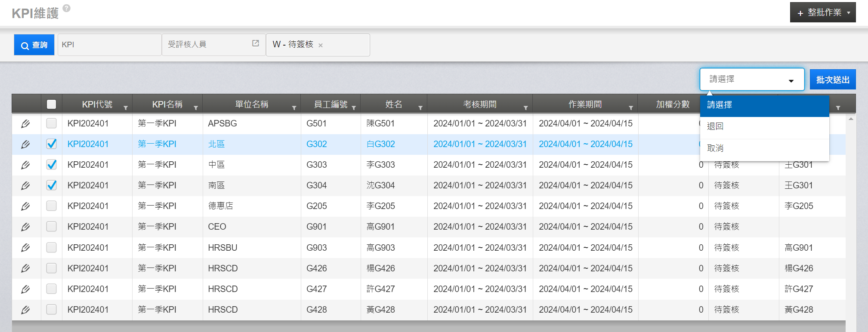The height and width of the screenshot is (332, 868).
Task: Toggle the select-all checkbox in table header
Action: click(52, 104)
